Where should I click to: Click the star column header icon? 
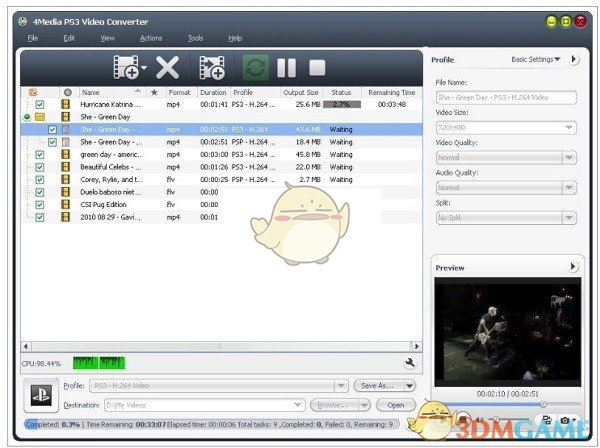pos(154,92)
